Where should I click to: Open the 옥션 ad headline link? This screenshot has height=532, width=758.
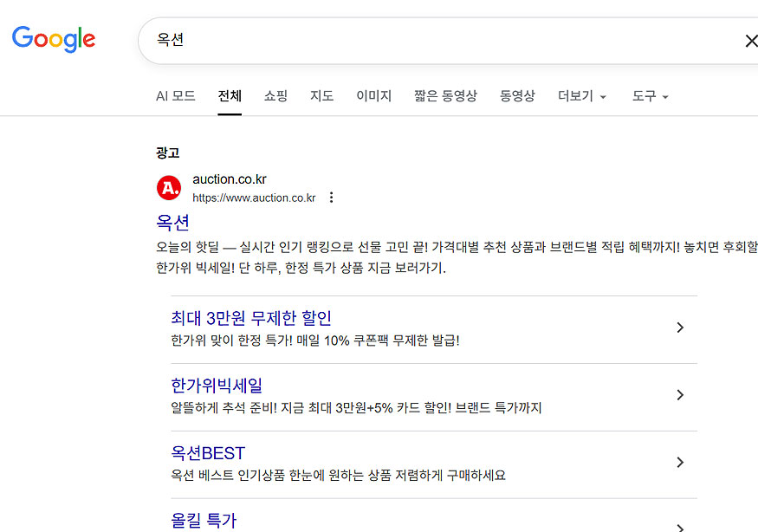(172, 223)
